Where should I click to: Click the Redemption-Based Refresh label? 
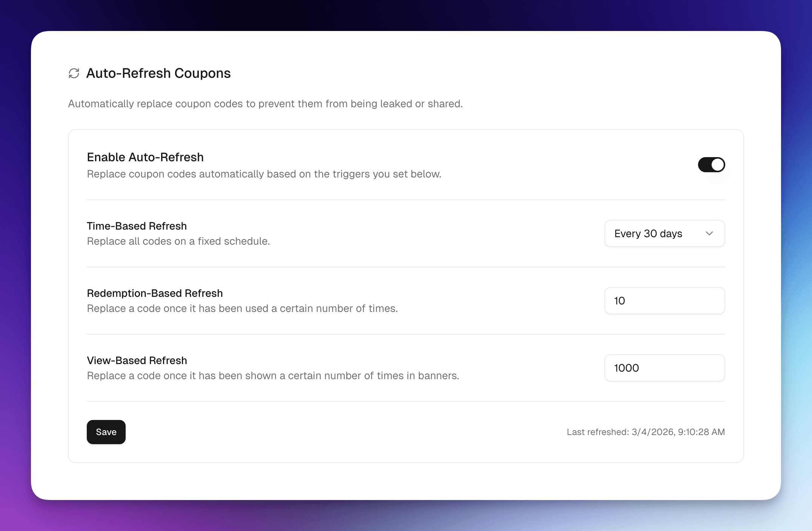(155, 293)
